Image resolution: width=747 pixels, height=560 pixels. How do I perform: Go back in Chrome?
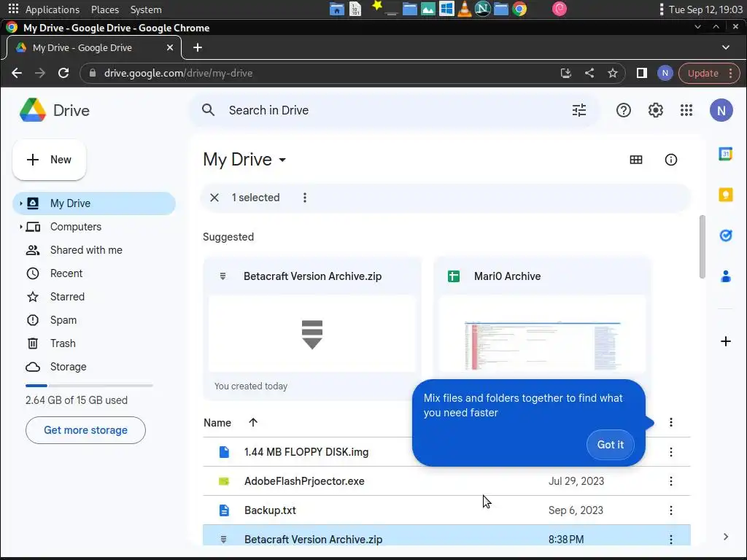point(17,74)
